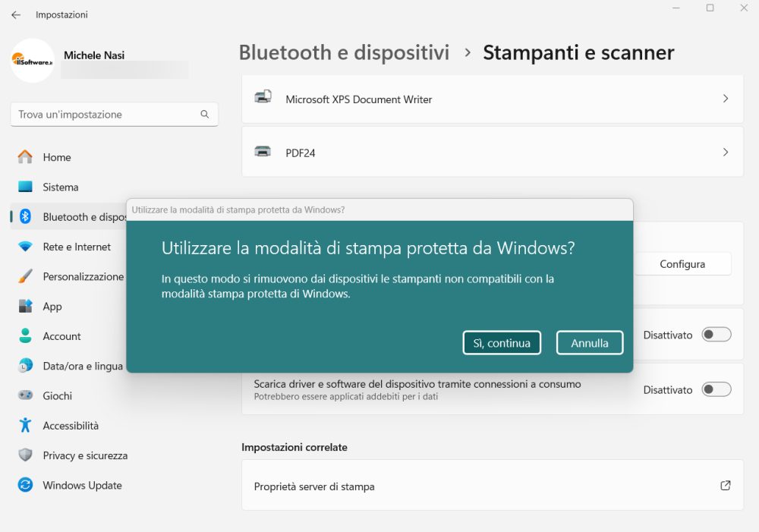Click the Rete e Internet wifi icon
This screenshot has height=532, width=759.
pos(25,247)
